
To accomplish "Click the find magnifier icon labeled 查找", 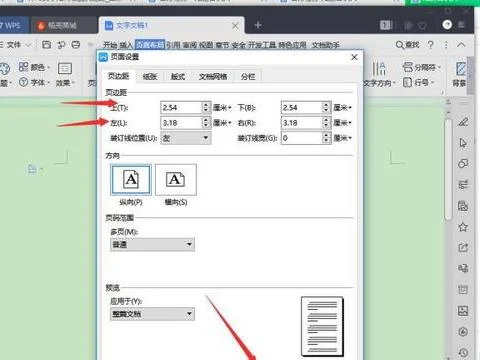I will click(407, 45).
